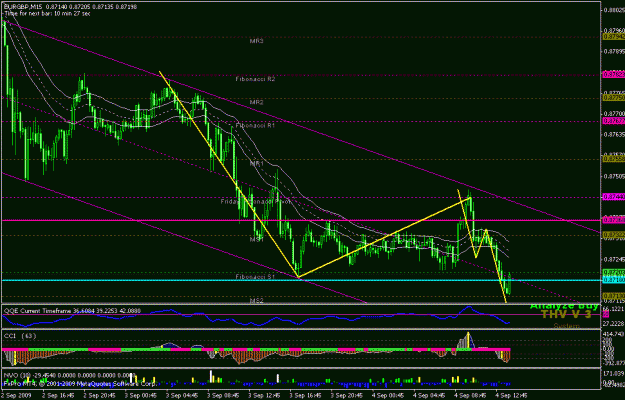
Task: Select the '2 Sep 16:45' time label
Action: [x=56, y=395]
